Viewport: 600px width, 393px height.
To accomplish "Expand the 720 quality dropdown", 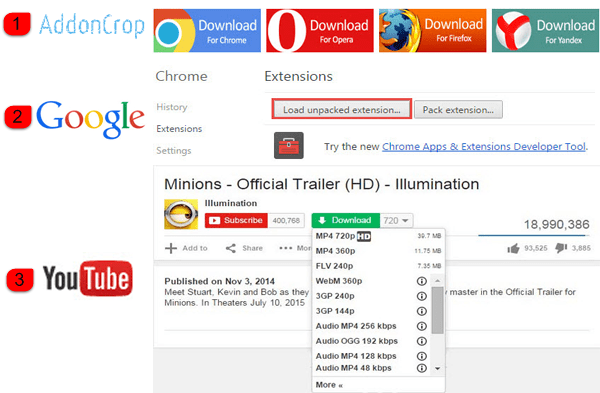I will pyautogui.click(x=396, y=220).
